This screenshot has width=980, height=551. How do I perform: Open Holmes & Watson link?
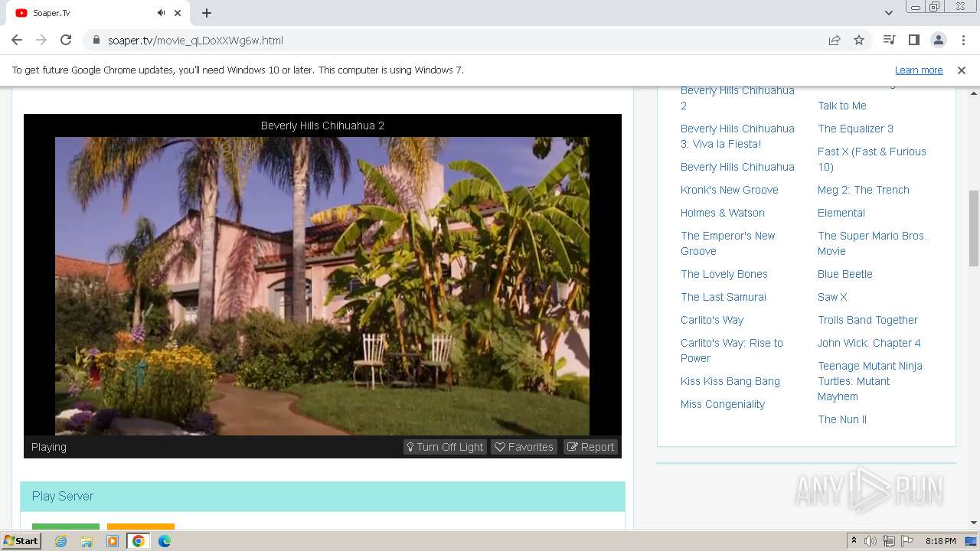[722, 213]
